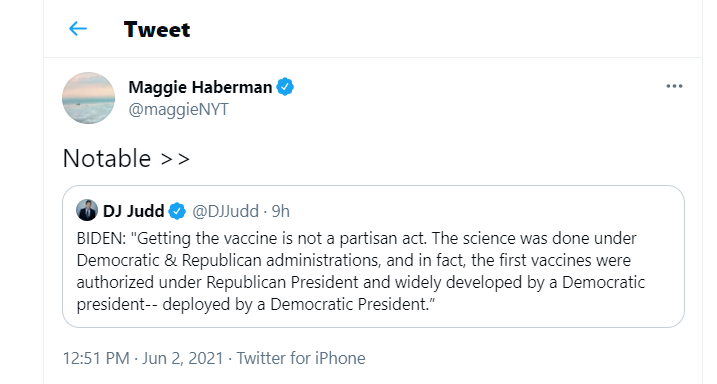Viewport: 717px width, 384px height.
Task: Open the @maggieNYT handle link
Action: [178, 110]
